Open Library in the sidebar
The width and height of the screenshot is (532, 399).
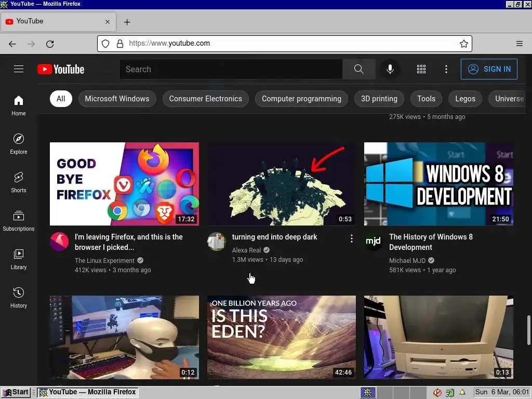click(x=19, y=259)
